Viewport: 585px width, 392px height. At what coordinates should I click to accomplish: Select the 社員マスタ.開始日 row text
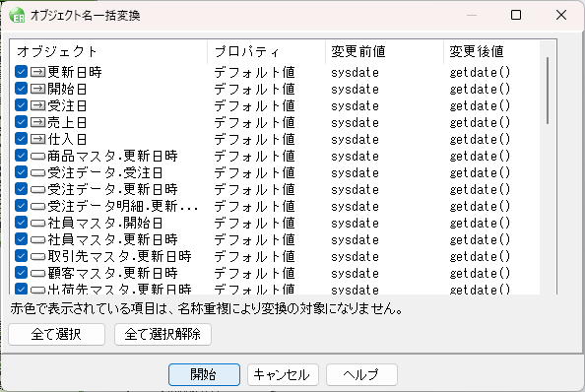(x=105, y=223)
